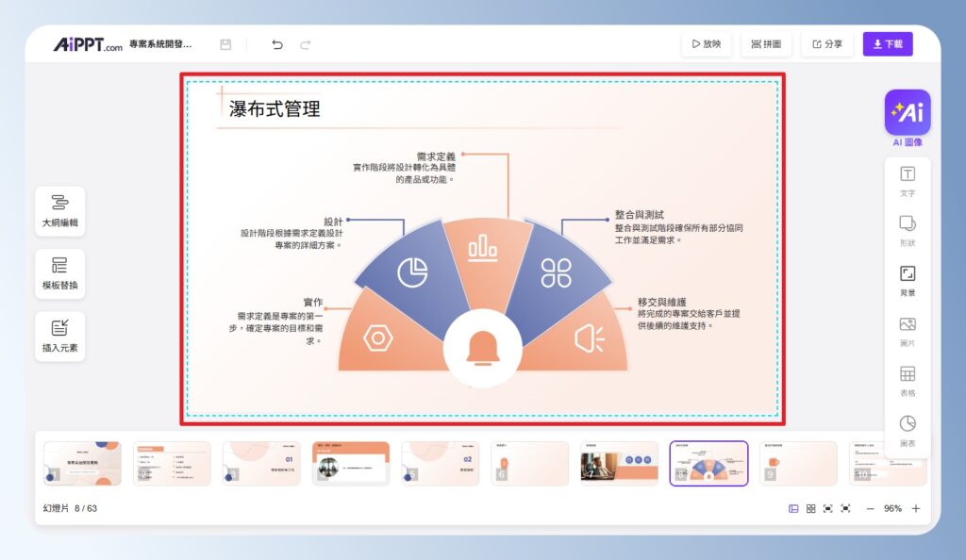Zoom in using the plus control

pos(916,508)
